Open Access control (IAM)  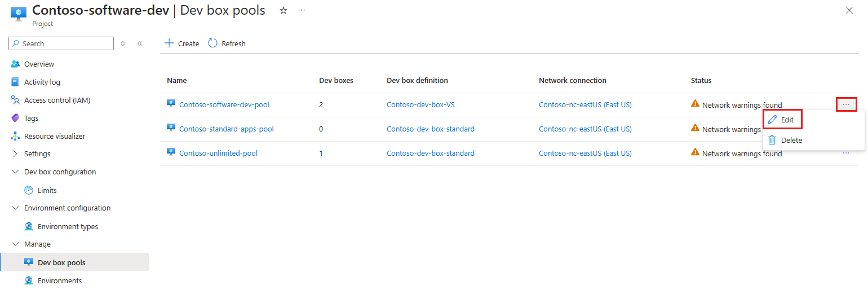(x=57, y=100)
